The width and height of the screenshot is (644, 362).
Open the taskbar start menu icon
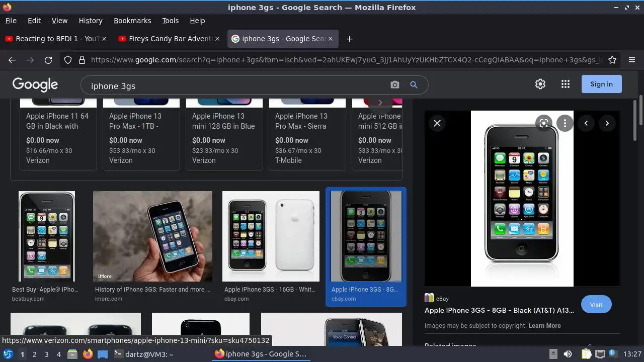click(8, 354)
